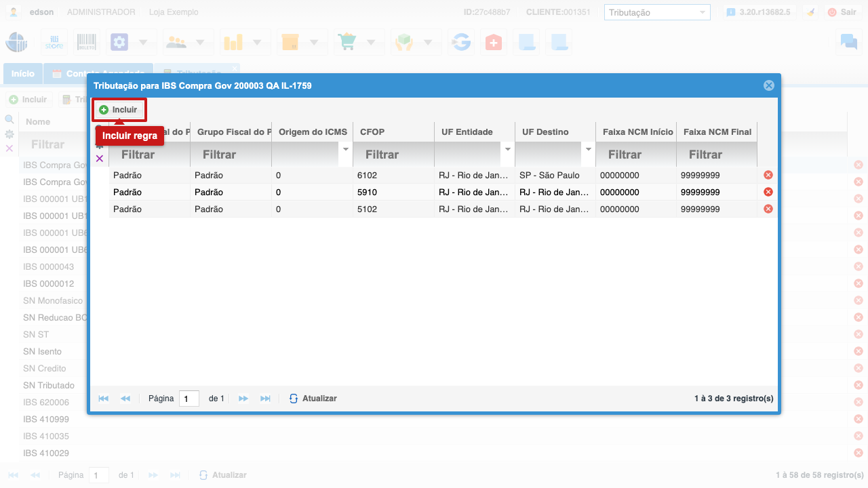Expand the people group menu arrow
This screenshot has height=488, width=868.
click(x=200, y=42)
